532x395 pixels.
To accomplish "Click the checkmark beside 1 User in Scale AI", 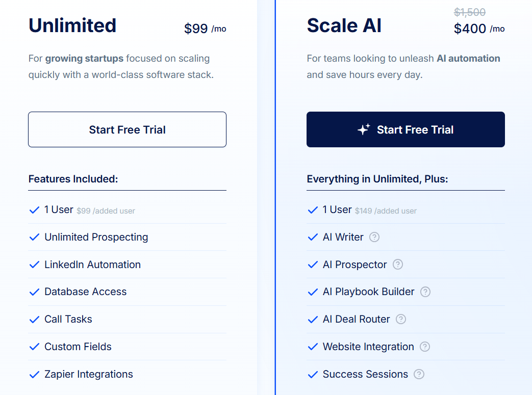I will click(x=313, y=209).
